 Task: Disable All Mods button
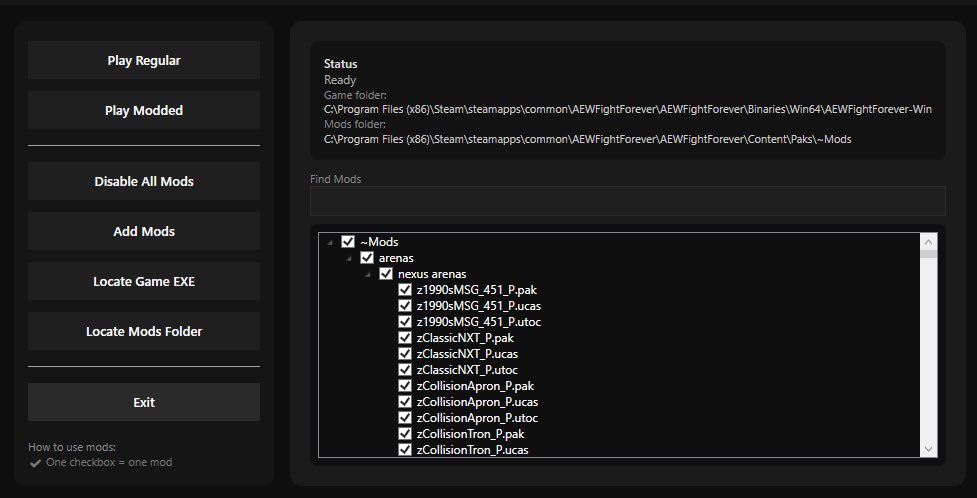[x=144, y=181]
